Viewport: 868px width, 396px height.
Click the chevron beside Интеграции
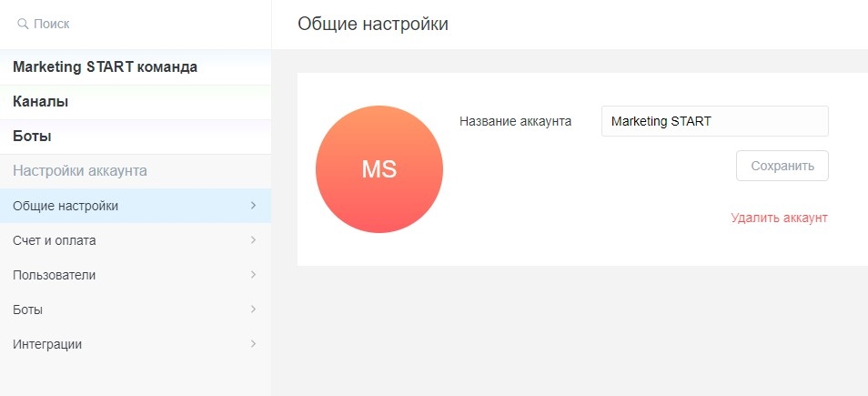(253, 344)
